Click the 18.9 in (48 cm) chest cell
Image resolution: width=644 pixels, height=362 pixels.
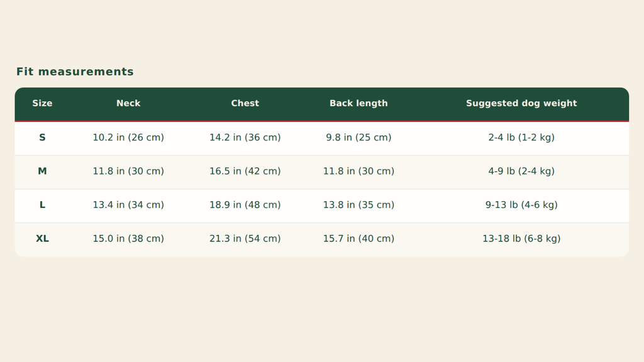click(245, 205)
